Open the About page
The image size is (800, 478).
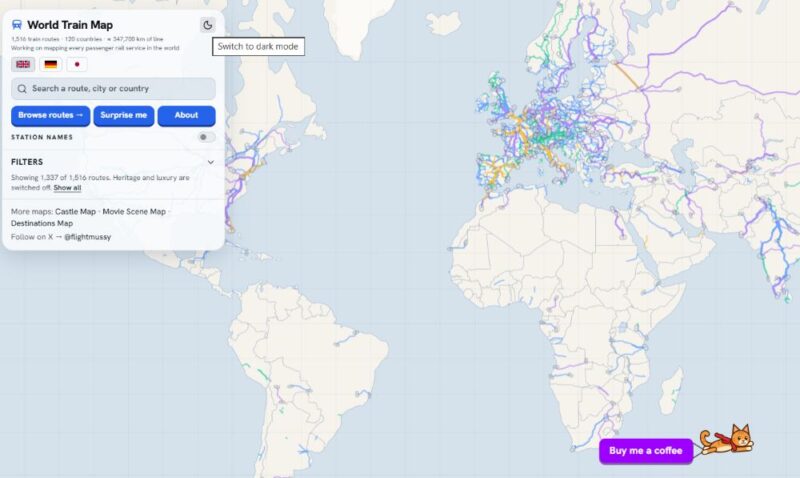tap(186, 116)
